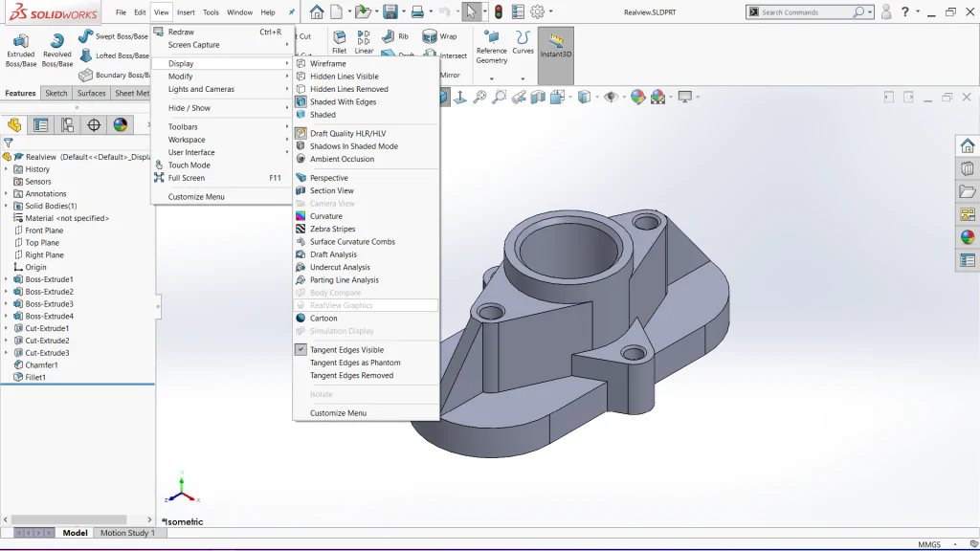Select Tangent Edges Removed option
The image size is (980, 551).
[352, 375]
